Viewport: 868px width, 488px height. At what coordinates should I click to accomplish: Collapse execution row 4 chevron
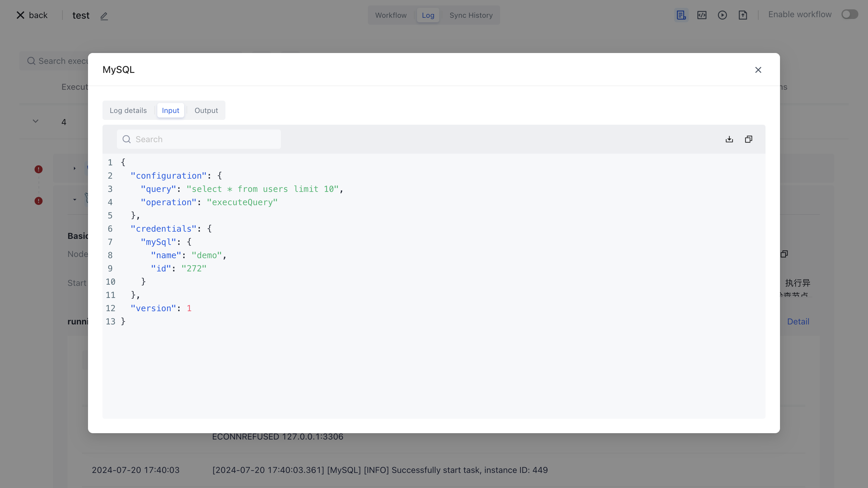[x=35, y=121]
